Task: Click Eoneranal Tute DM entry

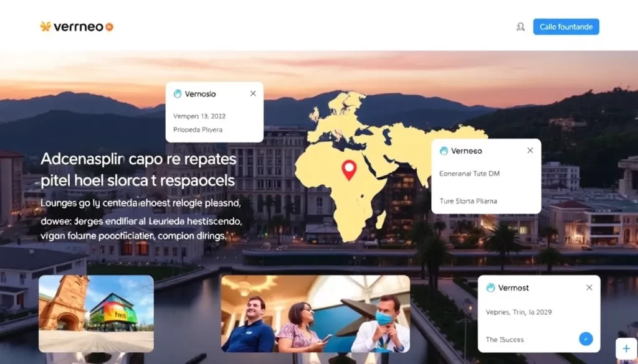Action: (469, 174)
